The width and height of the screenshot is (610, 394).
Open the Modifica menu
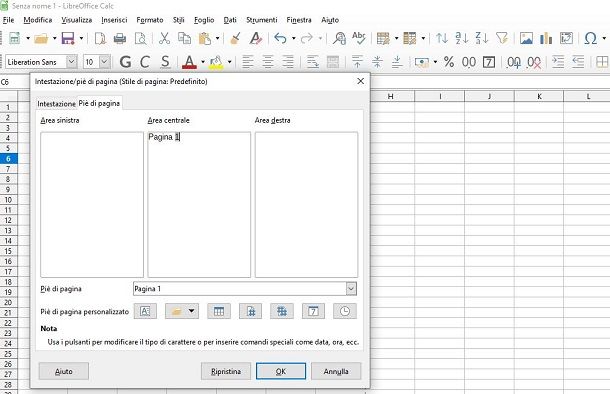pos(38,20)
